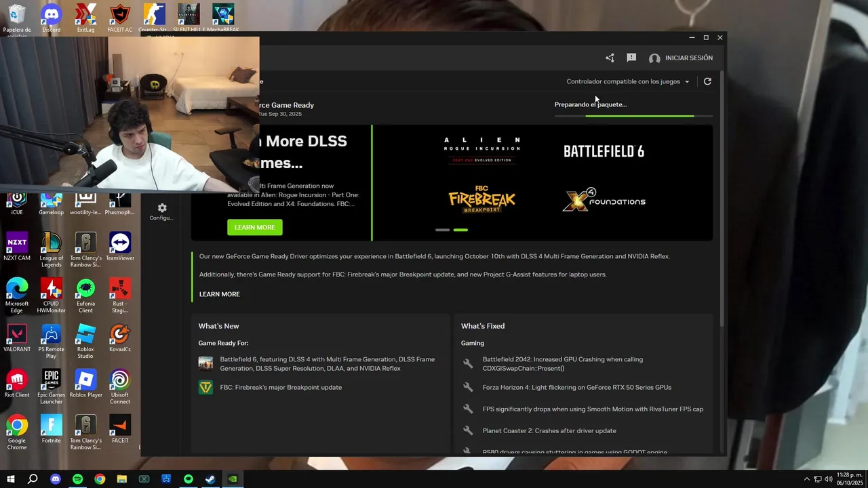Click the NVIDIA GeForce Experience taskbar icon
This screenshot has height=488, width=868.
233,479
